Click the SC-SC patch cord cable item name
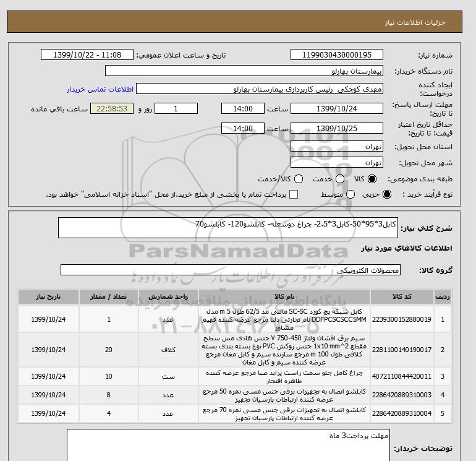The image size is (476, 461). tap(284, 319)
